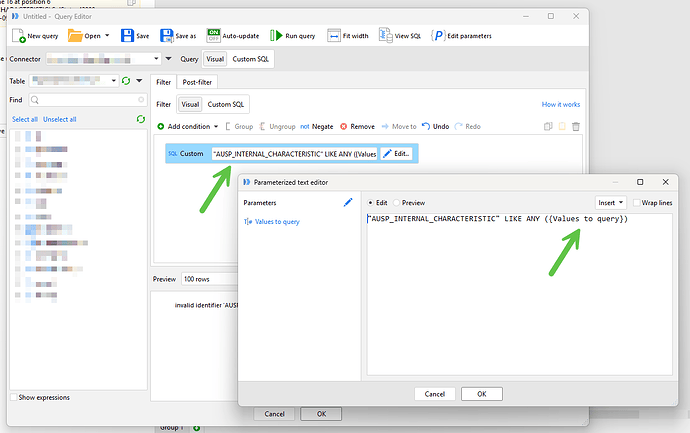690x433 pixels.
Task: Open the Post-filter tab
Action: (197, 82)
